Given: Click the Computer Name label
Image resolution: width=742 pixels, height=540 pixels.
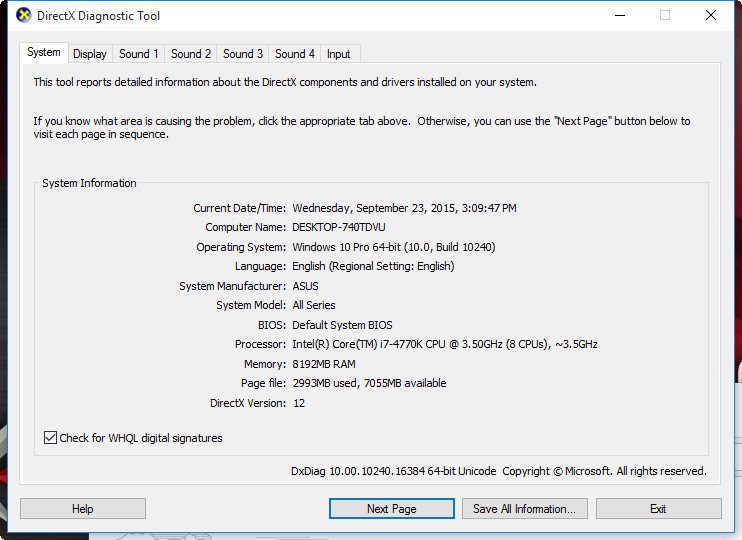Looking at the screenshot, I should tap(245, 227).
